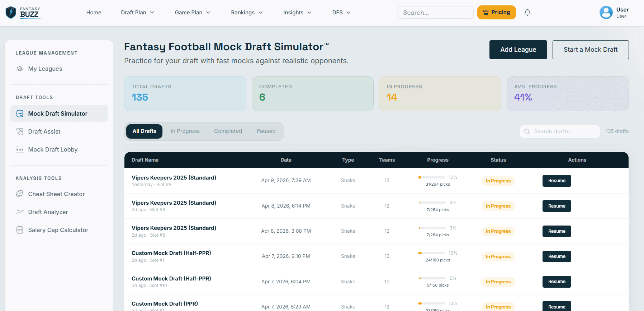Open Custom Mock Draft (PPR) row name
644x311 pixels.
click(165, 303)
